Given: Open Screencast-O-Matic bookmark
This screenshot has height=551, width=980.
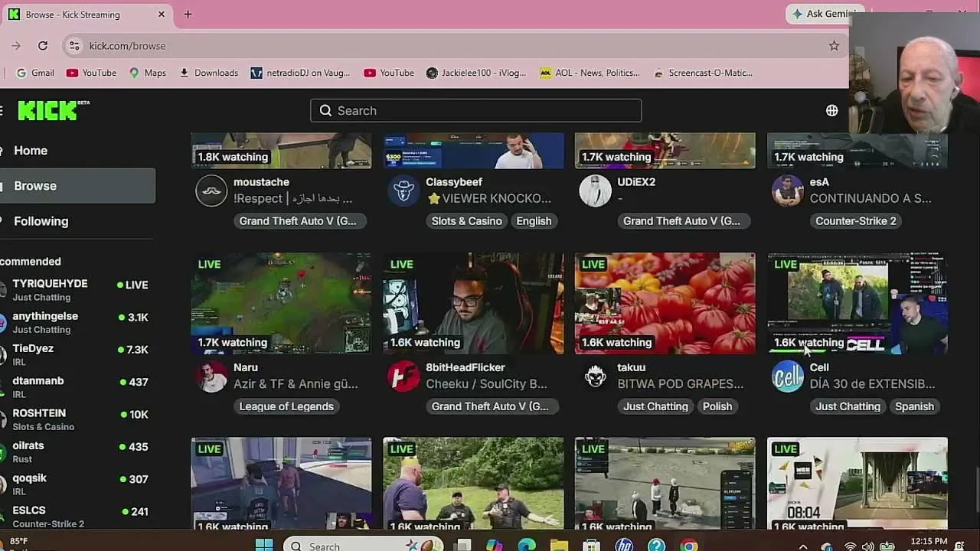Looking at the screenshot, I should [703, 73].
